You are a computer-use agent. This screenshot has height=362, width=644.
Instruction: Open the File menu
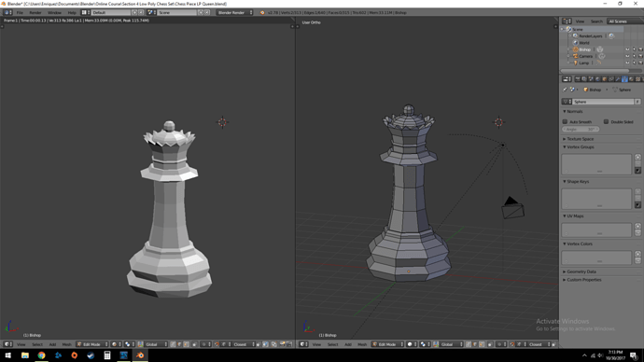pos(20,13)
